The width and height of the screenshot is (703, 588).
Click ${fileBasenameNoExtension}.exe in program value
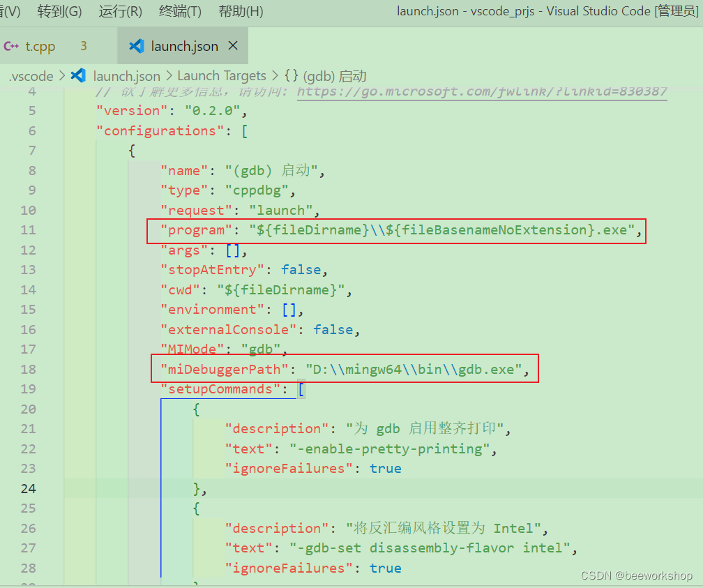(506, 230)
